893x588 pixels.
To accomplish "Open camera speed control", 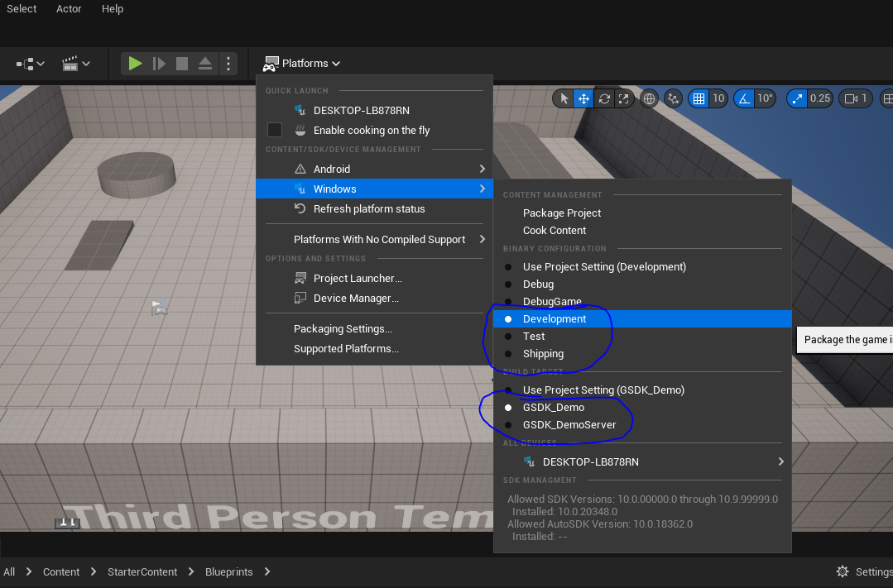I will (856, 98).
